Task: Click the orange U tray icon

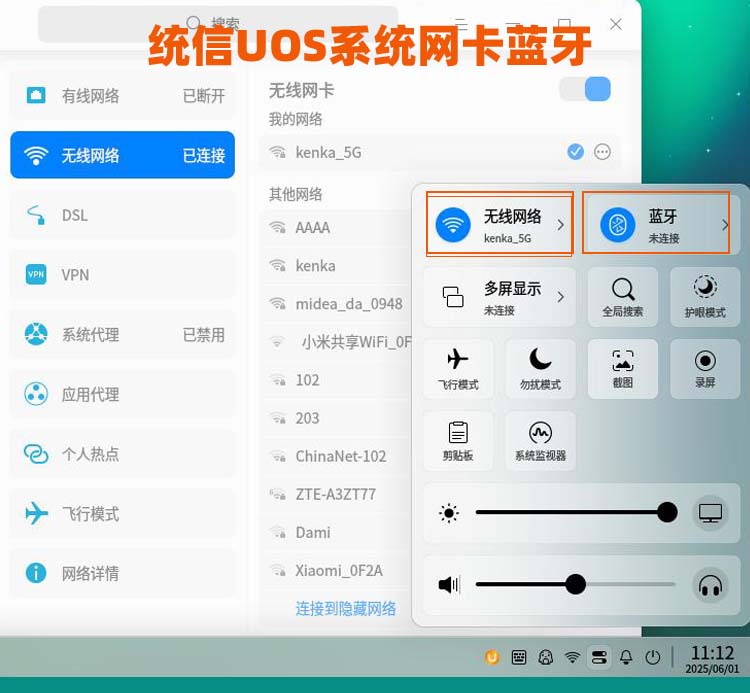Action: 492,657
